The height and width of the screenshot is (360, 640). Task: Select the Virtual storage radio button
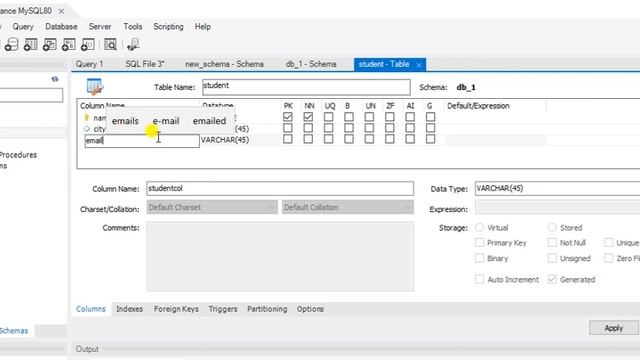(480, 227)
